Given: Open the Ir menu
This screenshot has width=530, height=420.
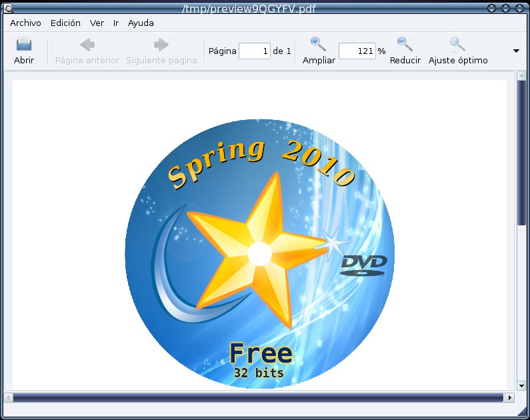Looking at the screenshot, I should pyautogui.click(x=116, y=23).
